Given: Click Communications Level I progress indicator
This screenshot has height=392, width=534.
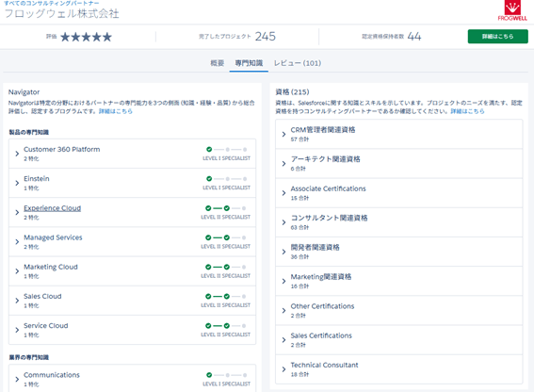Looking at the screenshot, I should pyautogui.click(x=226, y=375).
